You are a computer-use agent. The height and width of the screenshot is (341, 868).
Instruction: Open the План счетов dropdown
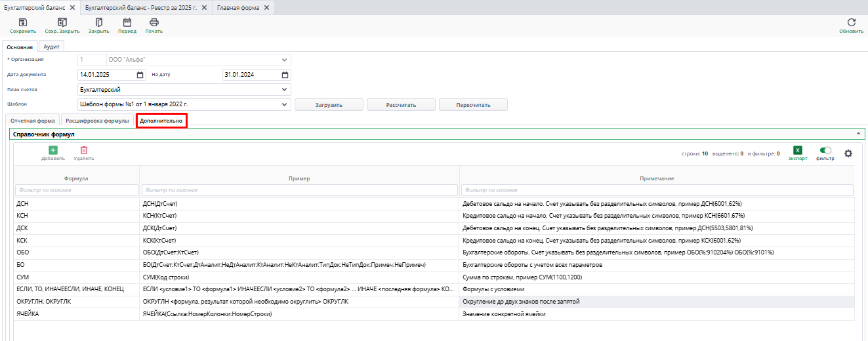tap(284, 89)
